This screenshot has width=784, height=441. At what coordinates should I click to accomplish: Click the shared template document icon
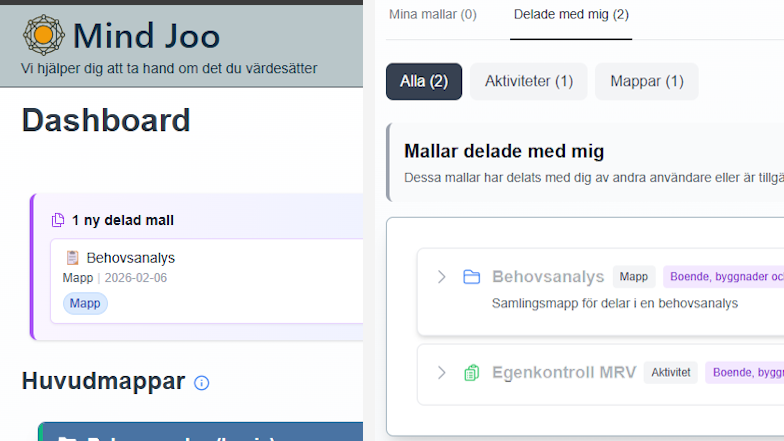58,220
